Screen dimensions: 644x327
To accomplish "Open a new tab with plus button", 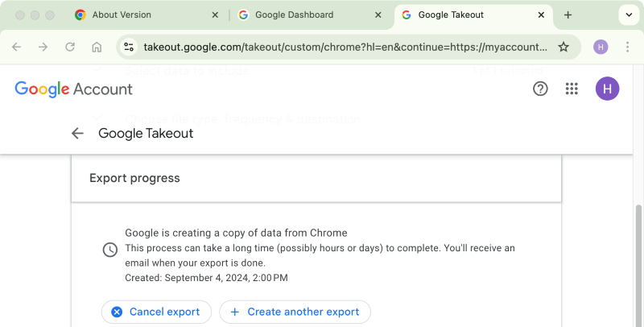I will click(568, 14).
